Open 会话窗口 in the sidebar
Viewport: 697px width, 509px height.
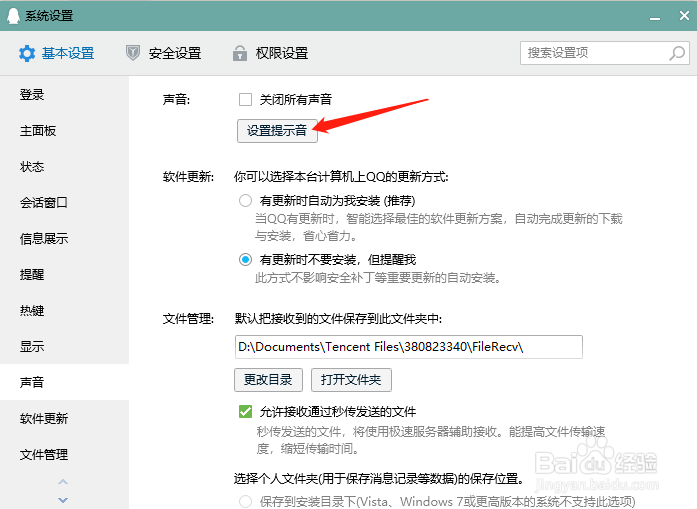point(64,203)
